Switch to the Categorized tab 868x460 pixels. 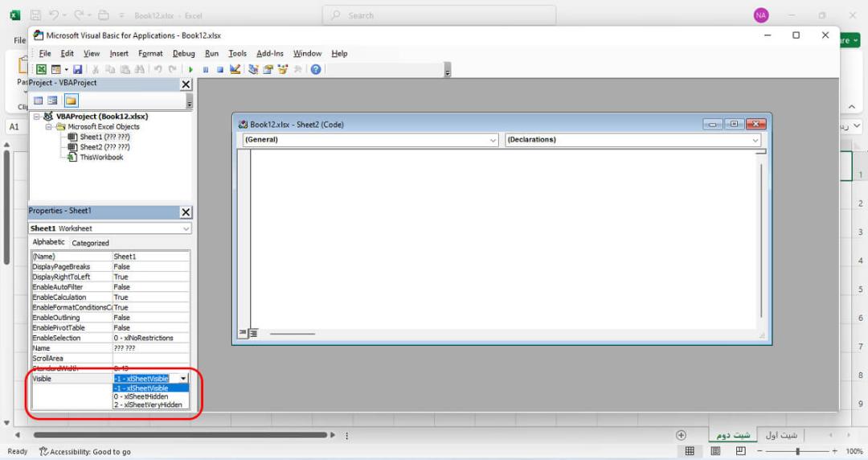[x=90, y=243]
